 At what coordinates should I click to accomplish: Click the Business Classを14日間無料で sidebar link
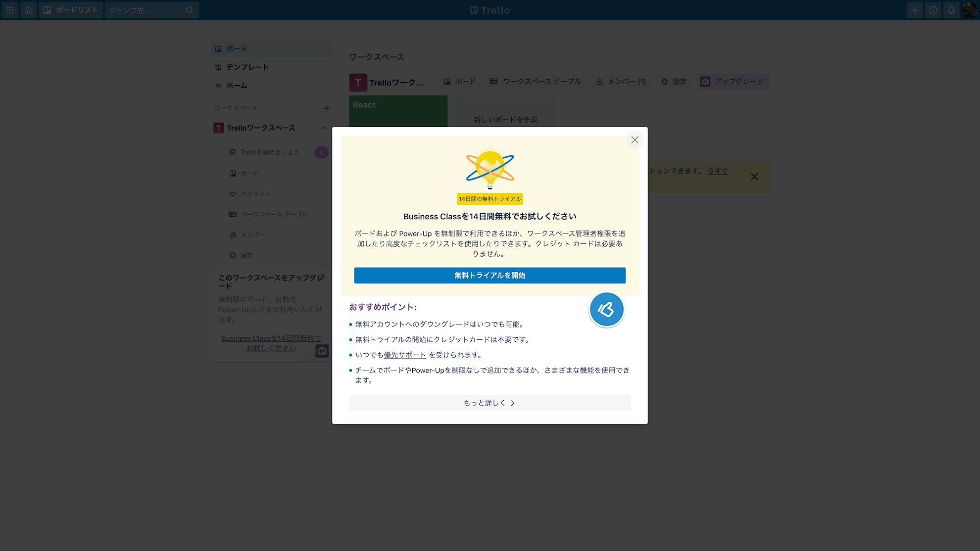pyautogui.click(x=271, y=343)
